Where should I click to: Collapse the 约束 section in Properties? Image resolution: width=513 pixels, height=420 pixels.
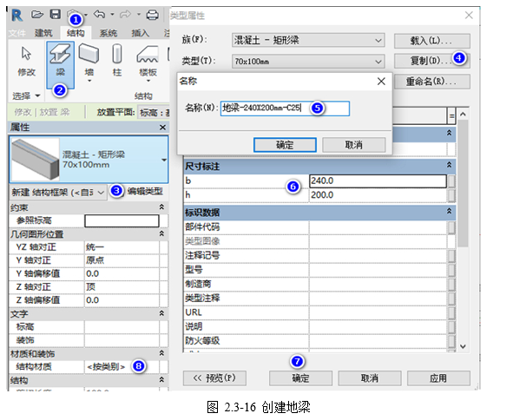(161, 207)
